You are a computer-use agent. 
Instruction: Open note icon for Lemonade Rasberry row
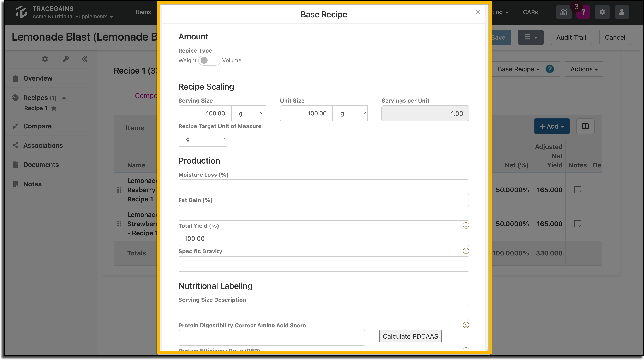click(x=578, y=190)
